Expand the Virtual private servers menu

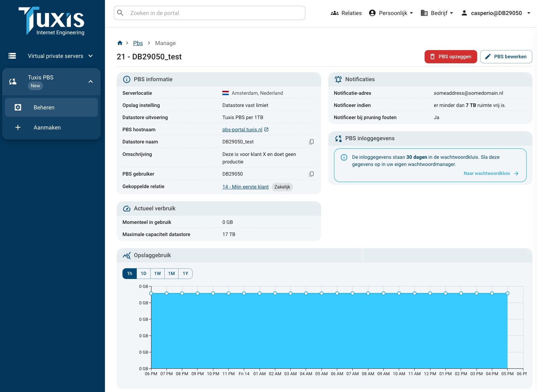(91, 56)
